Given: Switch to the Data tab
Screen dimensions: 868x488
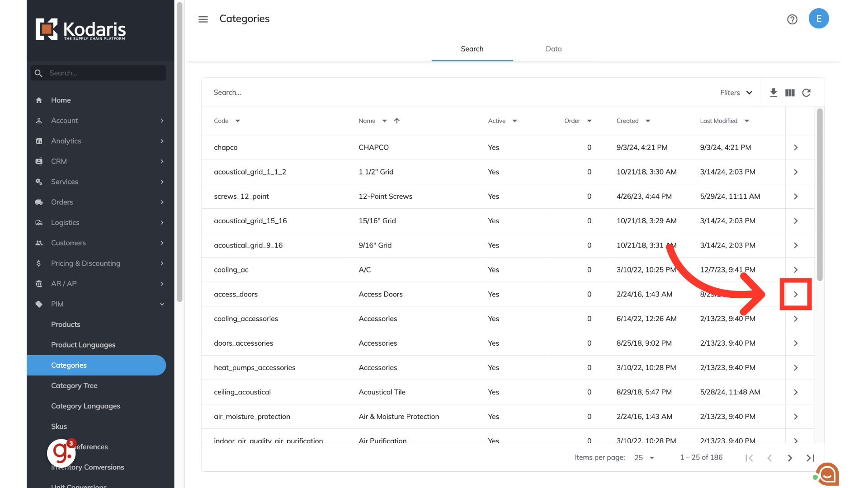Looking at the screenshot, I should (553, 49).
